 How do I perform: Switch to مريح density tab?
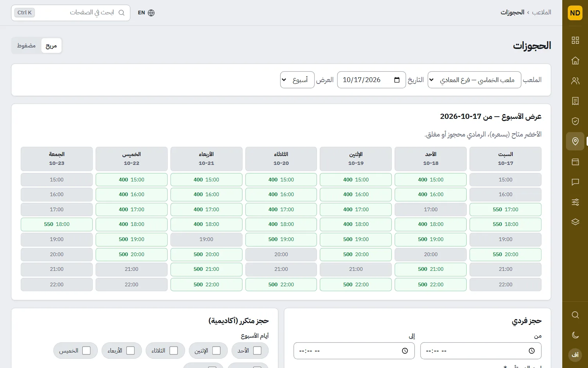coord(51,46)
